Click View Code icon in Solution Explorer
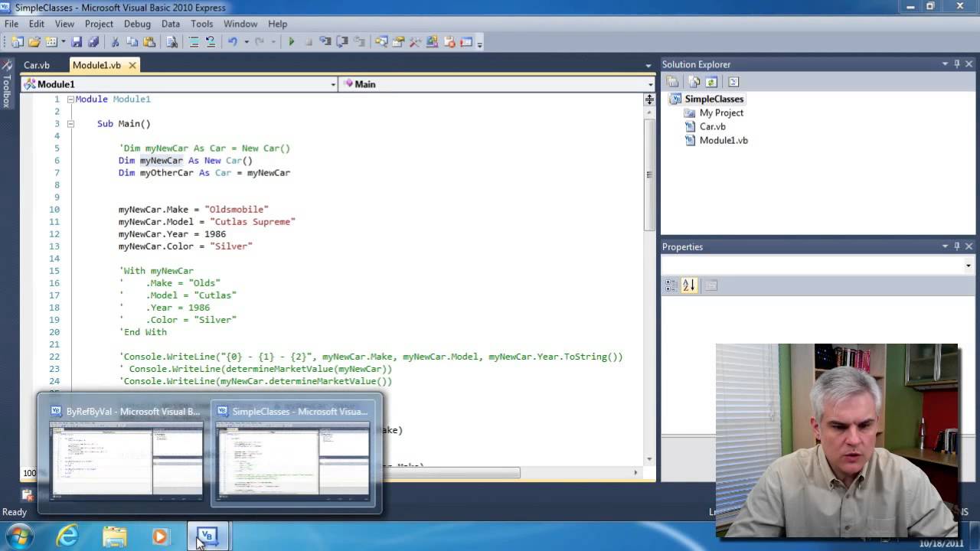Viewport: 980px width, 551px height. pyautogui.click(x=733, y=82)
